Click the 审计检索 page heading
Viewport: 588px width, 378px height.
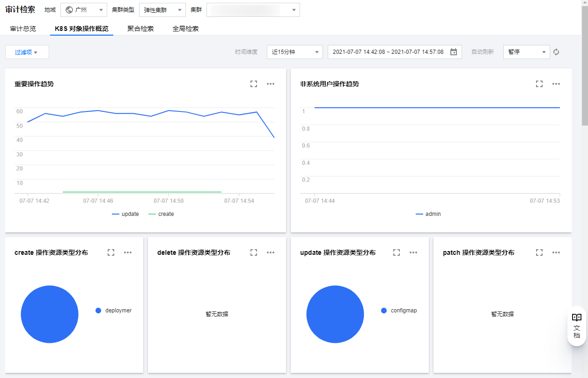tap(20, 10)
